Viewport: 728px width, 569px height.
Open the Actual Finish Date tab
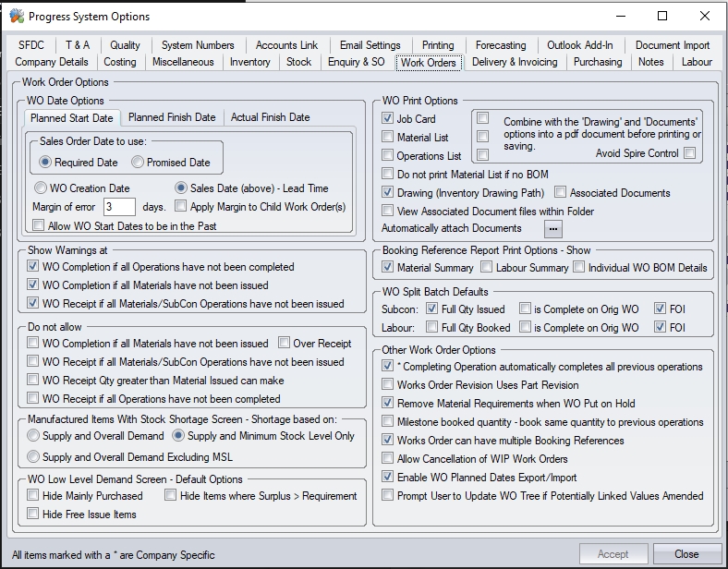[270, 117]
